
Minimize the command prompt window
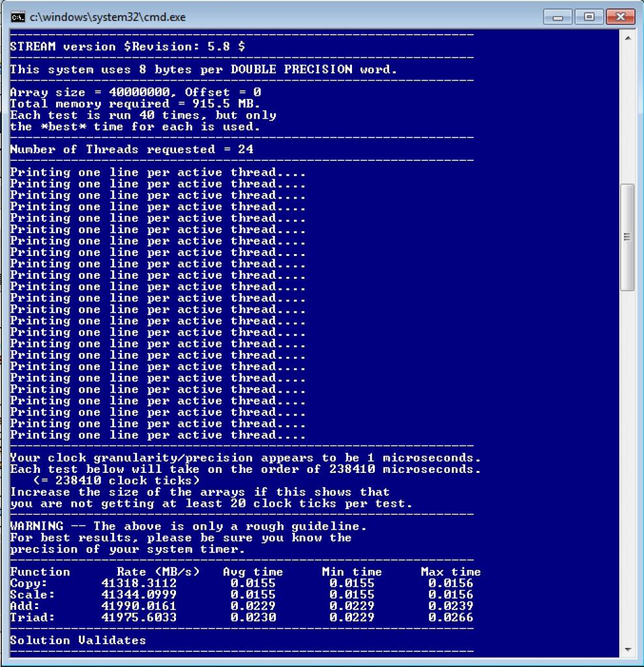(557, 17)
